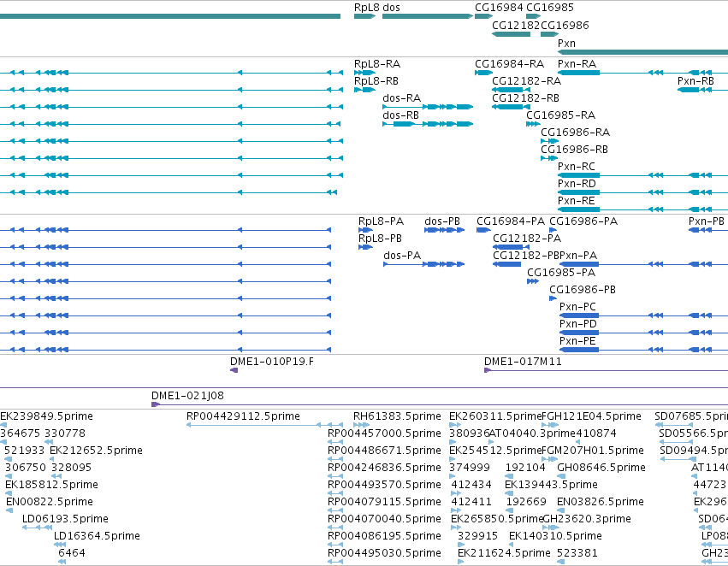
Task: Select the Pxn-RD transcript
Action: pyautogui.click(x=577, y=183)
